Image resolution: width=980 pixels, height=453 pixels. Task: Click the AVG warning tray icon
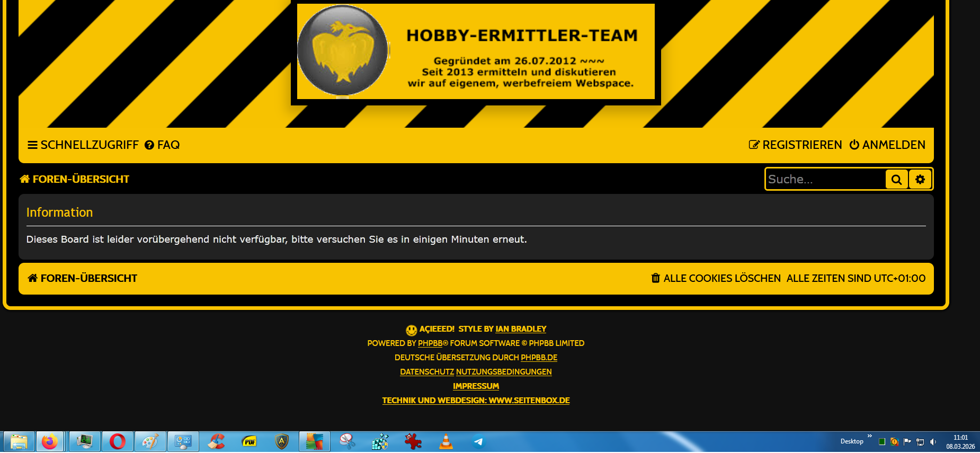click(x=895, y=442)
